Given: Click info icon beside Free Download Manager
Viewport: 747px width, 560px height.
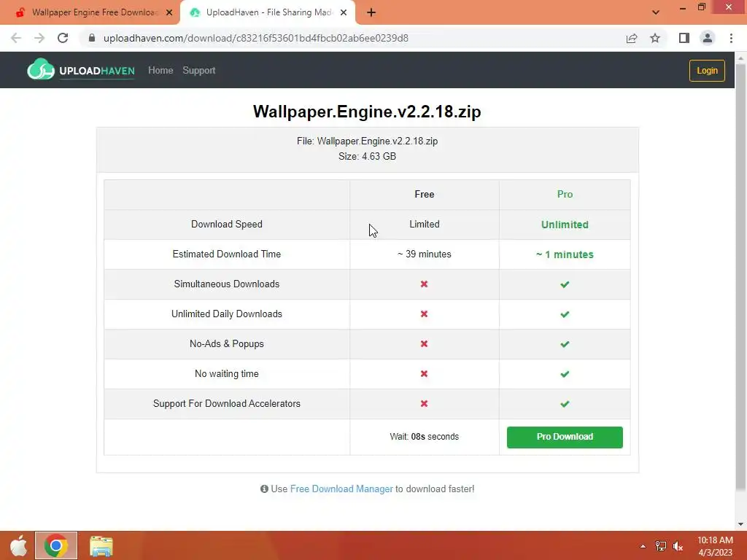Looking at the screenshot, I should [x=264, y=489].
